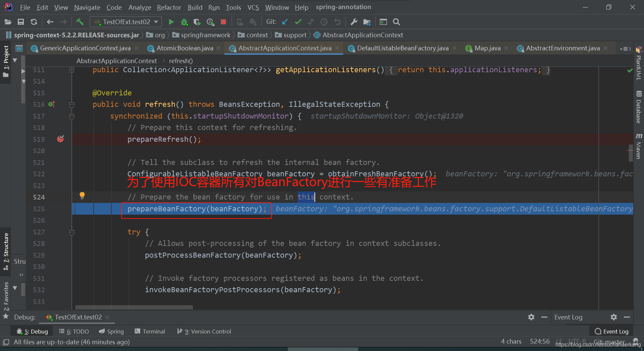Open the Spring tool tab
This screenshot has width=644, height=351.
(111, 331)
